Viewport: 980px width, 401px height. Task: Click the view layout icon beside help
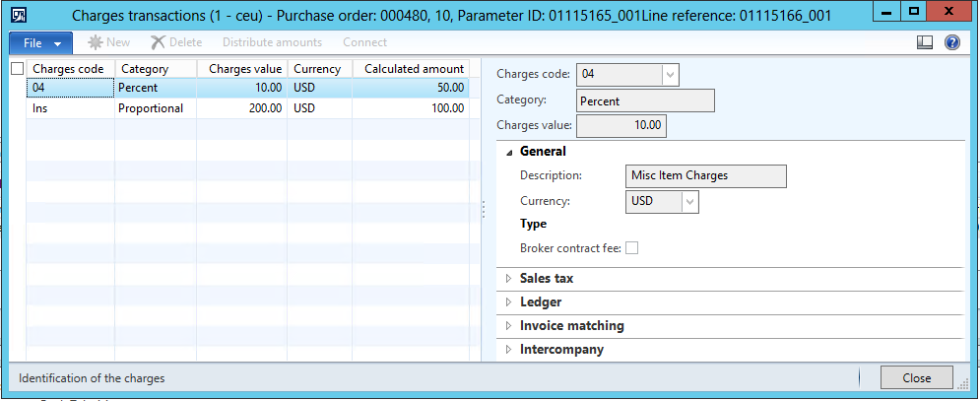click(x=924, y=42)
